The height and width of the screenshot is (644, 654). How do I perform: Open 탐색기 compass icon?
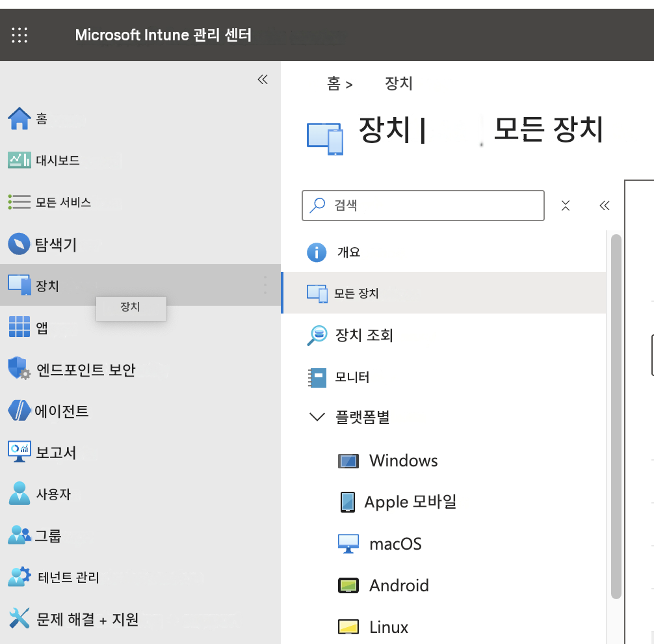click(20, 244)
